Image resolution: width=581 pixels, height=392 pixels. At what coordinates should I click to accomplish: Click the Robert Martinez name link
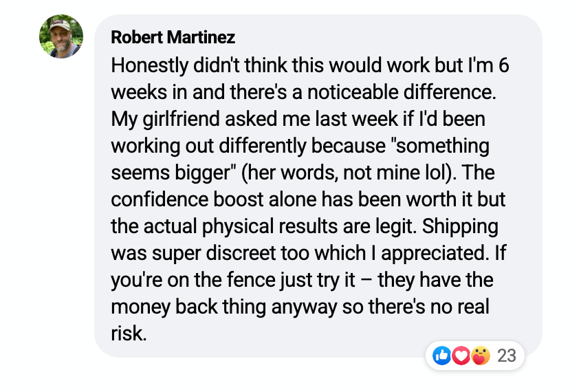173,37
